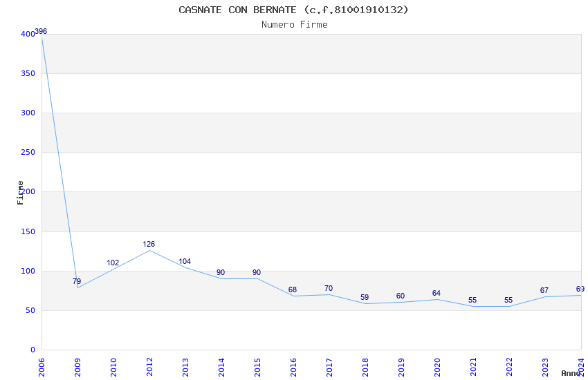
Task: Click the data label 67
Action: 544,290
